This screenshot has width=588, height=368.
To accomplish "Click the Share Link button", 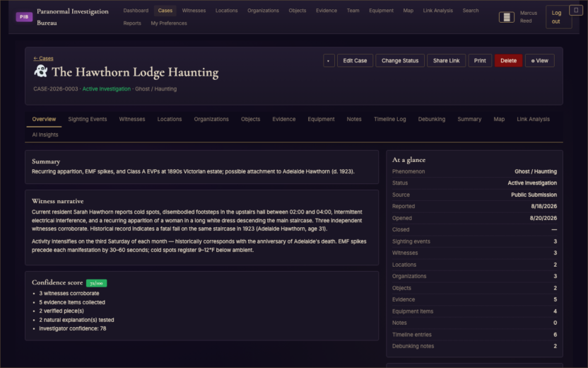I will click(x=446, y=60).
